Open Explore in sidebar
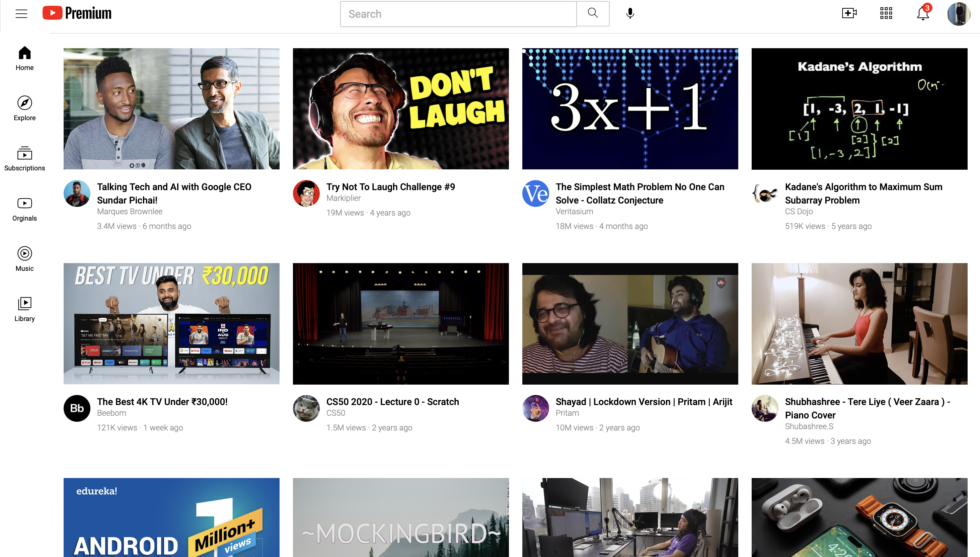980x557 pixels. tap(24, 108)
